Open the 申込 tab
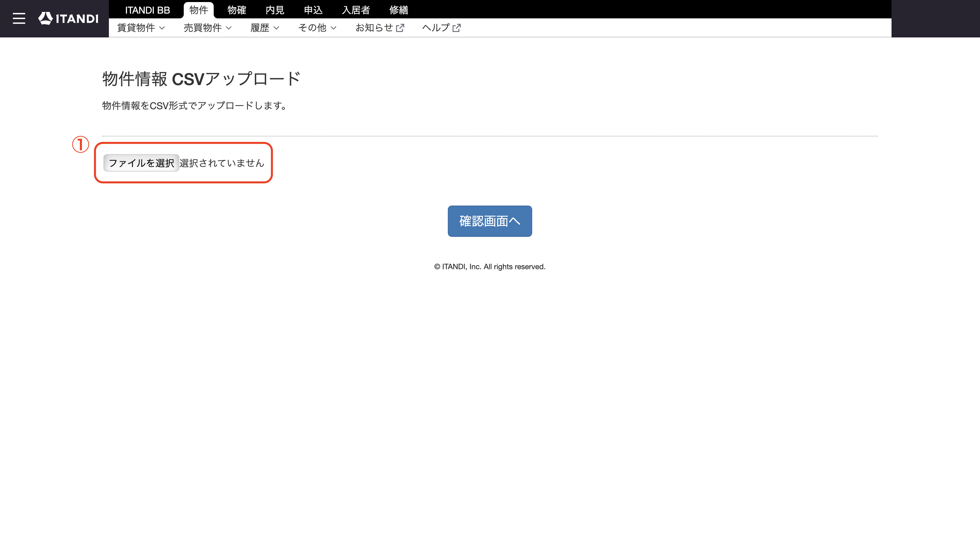The image size is (980, 552). click(x=313, y=10)
